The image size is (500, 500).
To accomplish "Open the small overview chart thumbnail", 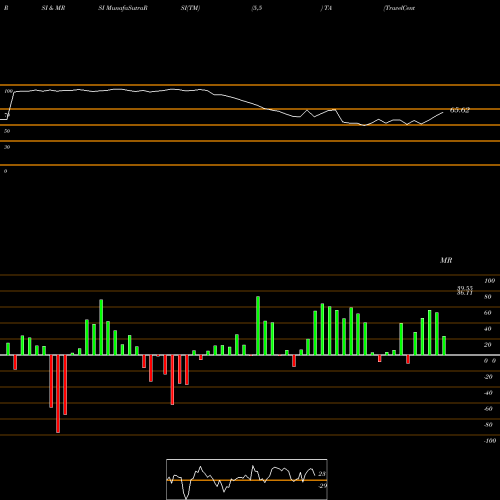I will 247,479.
